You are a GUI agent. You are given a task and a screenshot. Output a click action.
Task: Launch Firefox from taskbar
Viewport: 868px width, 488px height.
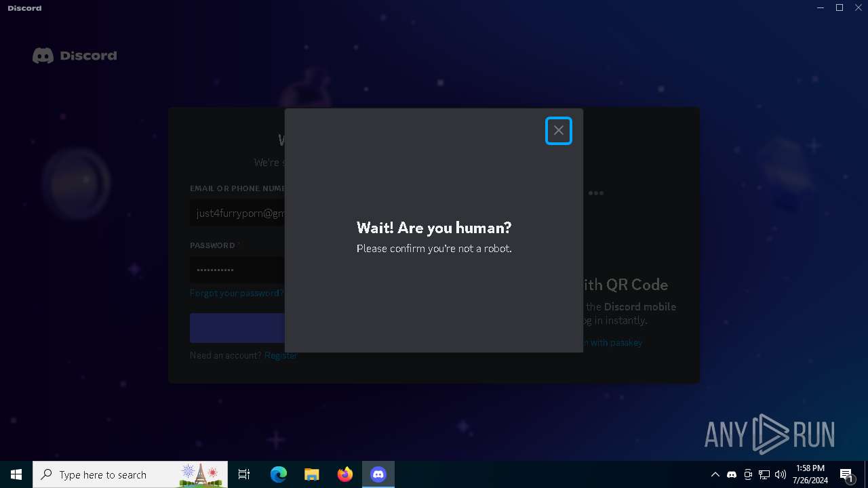[x=345, y=474]
